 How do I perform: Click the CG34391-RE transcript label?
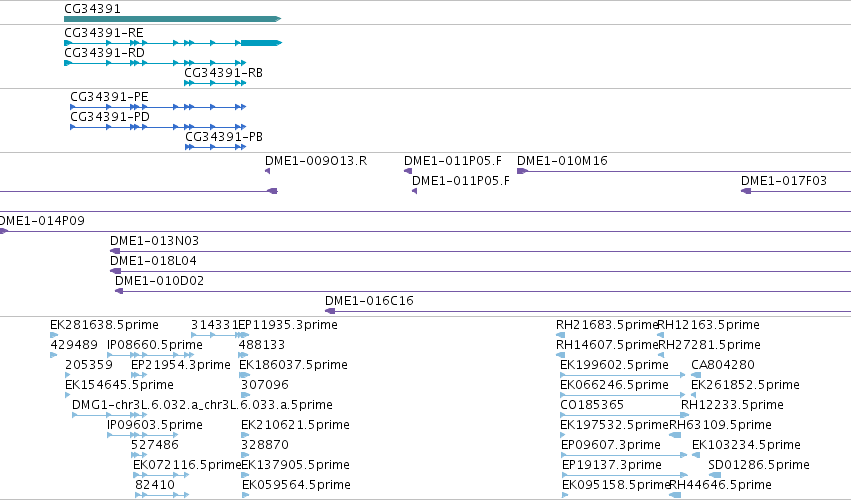[104, 33]
